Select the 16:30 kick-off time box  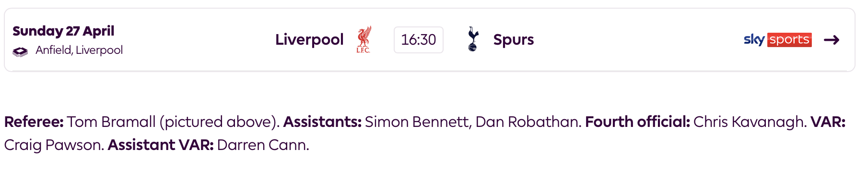click(x=419, y=40)
